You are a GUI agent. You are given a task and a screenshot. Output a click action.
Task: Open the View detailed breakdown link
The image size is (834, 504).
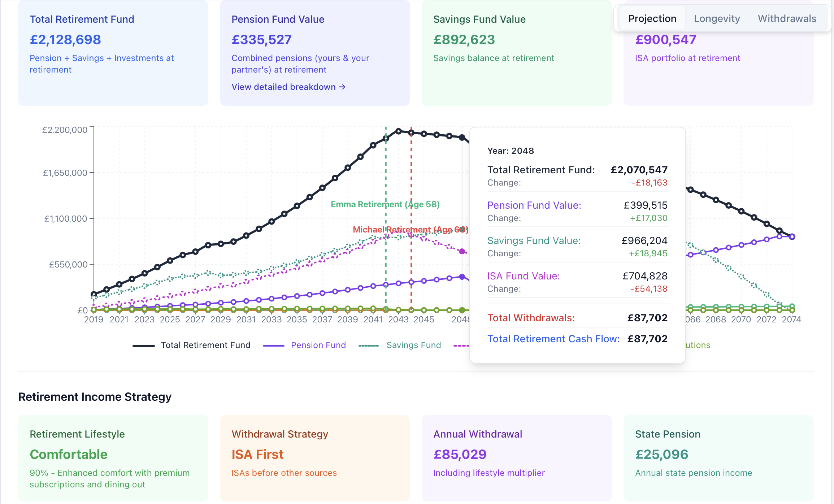click(288, 87)
